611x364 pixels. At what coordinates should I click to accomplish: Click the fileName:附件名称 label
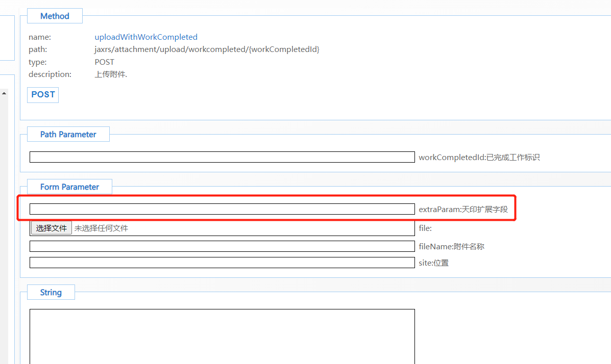point(452,246)
